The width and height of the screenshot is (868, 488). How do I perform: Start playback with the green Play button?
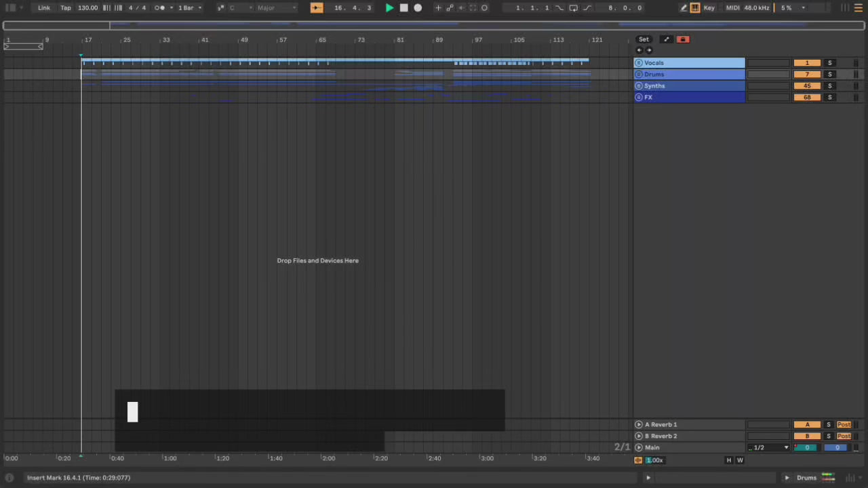click(389, 8)
